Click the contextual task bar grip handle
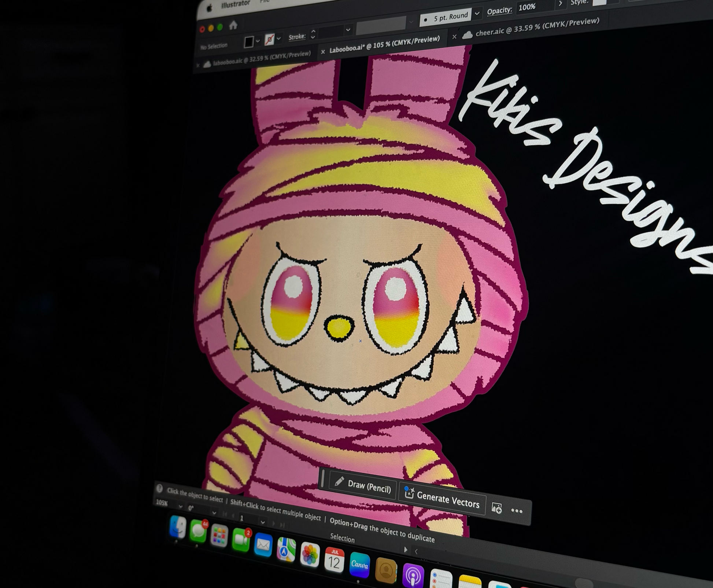 coord(323,478)
